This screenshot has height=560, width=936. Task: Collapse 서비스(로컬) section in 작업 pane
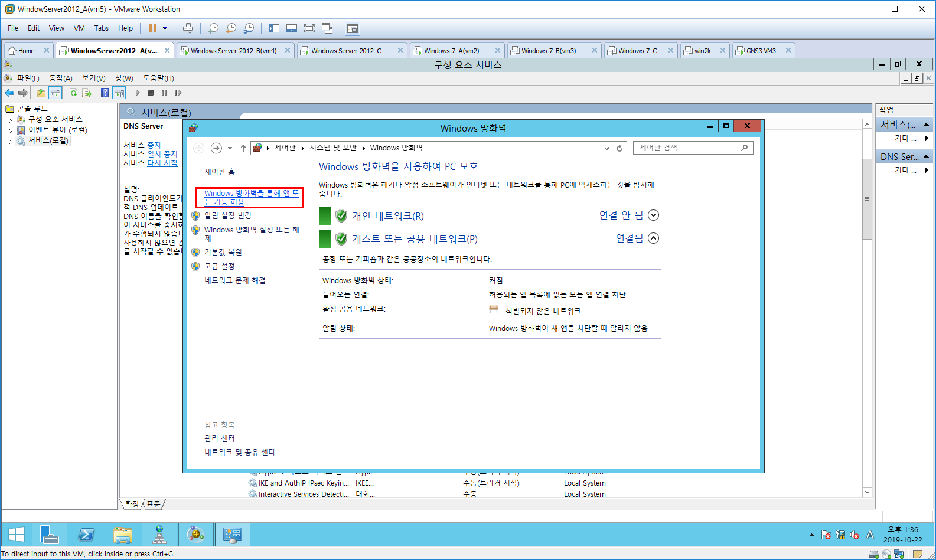click(926, 125)
